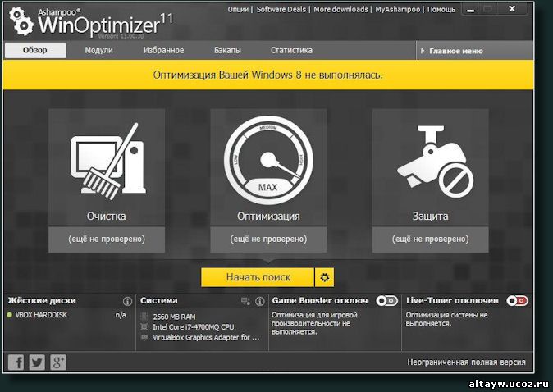Switch to the Обзор tab
The width and height of the screenshot is (553, 392).
click(x=35, y=50)
